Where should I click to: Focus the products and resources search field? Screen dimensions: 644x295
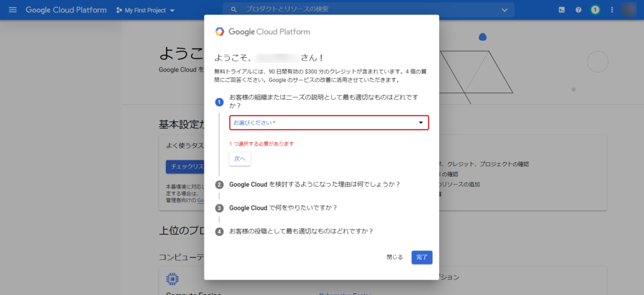click(x=369, y=9)
